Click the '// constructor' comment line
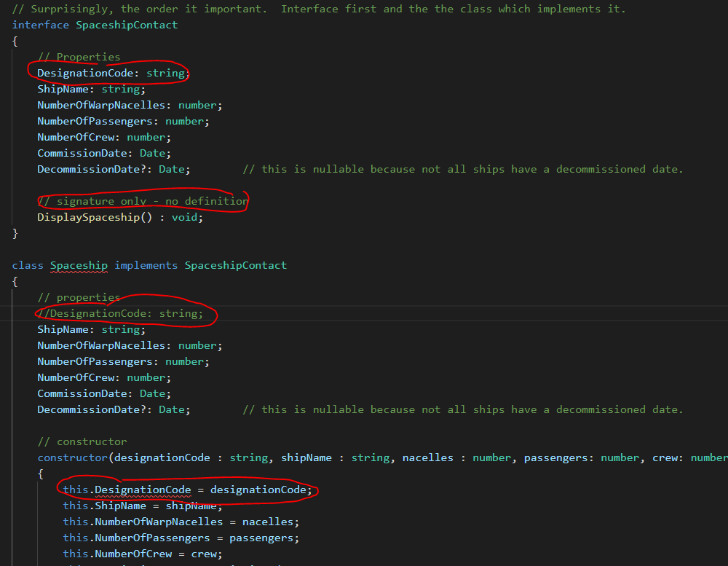The image size is (728, 566). click(82, 441)
